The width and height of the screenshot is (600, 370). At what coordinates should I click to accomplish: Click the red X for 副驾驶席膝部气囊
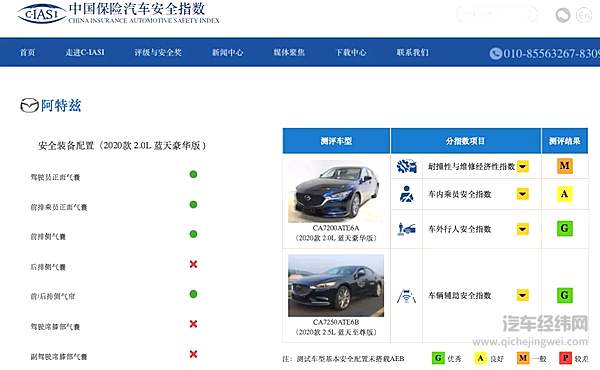tap(193, 354)
